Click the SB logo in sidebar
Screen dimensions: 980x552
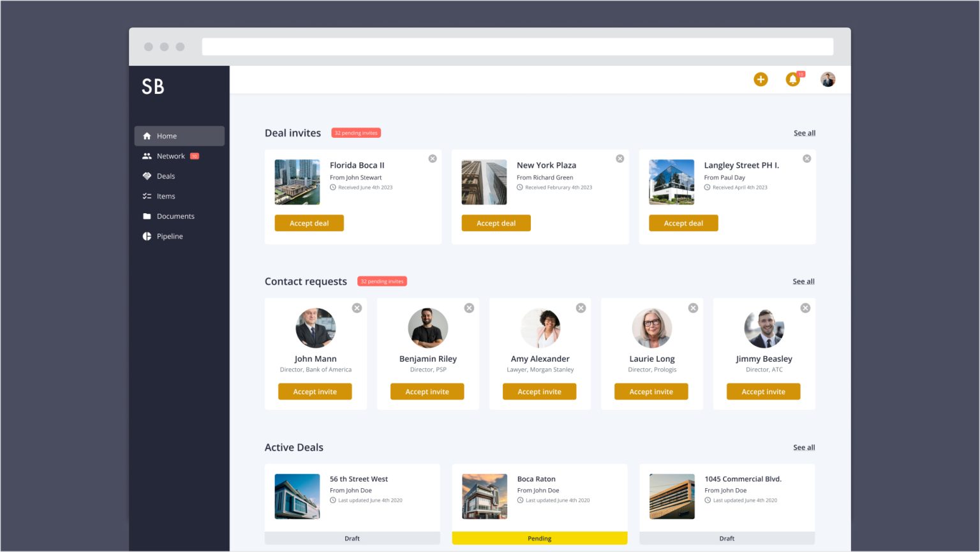point(153,87)
